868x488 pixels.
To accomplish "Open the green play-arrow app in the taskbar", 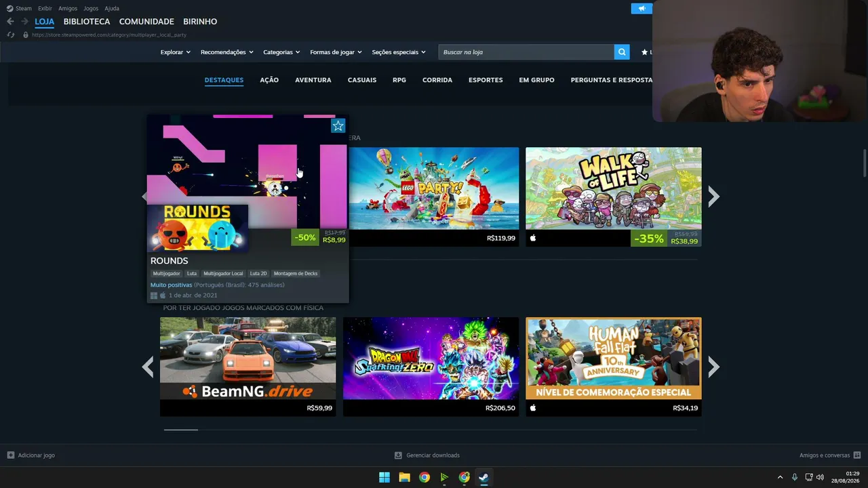I will coord(444,477).
